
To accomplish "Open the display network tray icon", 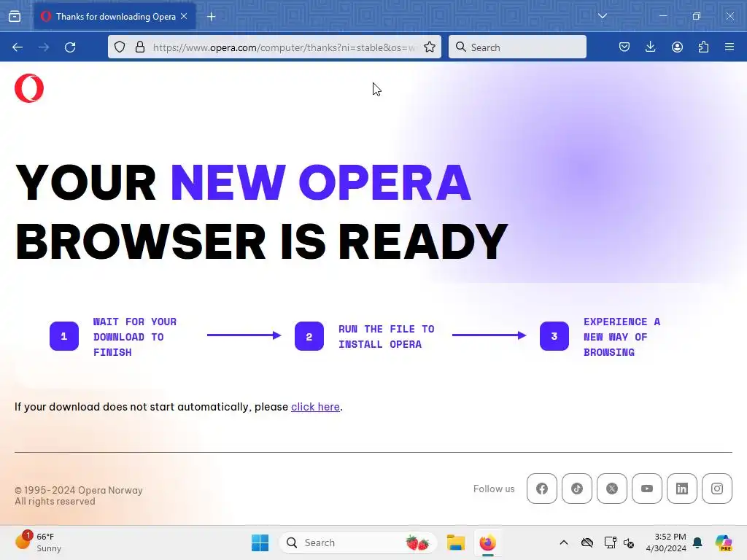I will click(x=610, y=542).
